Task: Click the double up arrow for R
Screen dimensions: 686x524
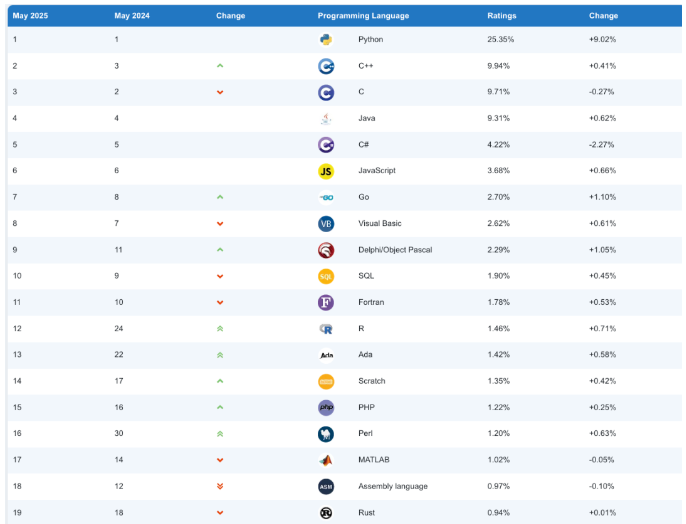Action: 220,328
